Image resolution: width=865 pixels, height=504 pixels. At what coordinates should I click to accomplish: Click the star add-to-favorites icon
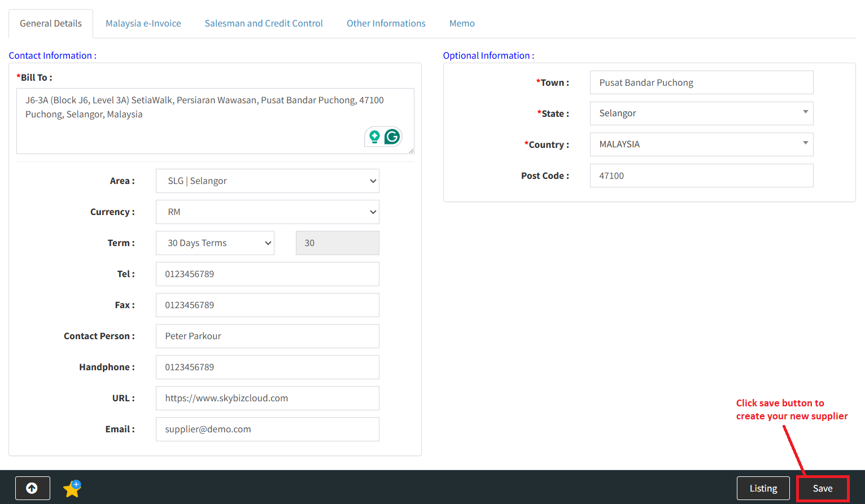pos(72,488)
